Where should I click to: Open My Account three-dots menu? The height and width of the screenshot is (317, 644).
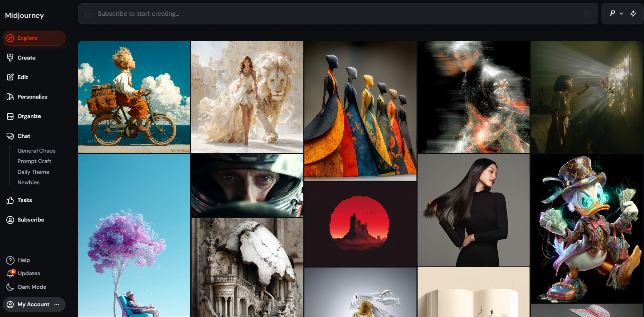tap(57, 304)
